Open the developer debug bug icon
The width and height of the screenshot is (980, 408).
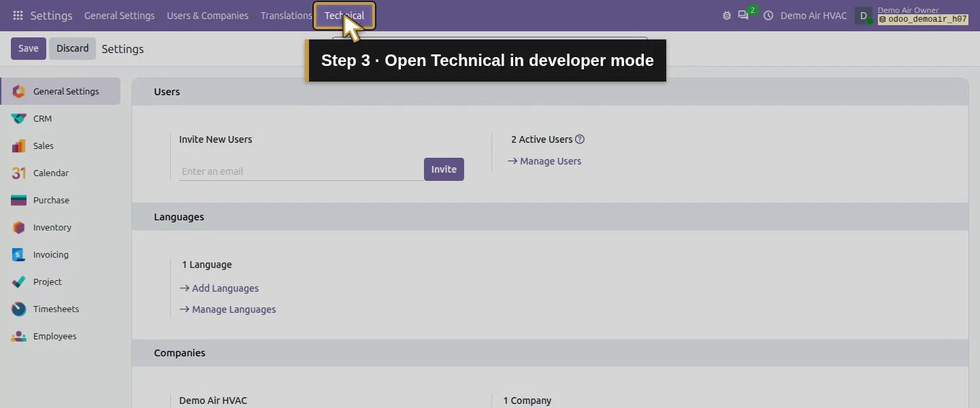coord(727,16)
